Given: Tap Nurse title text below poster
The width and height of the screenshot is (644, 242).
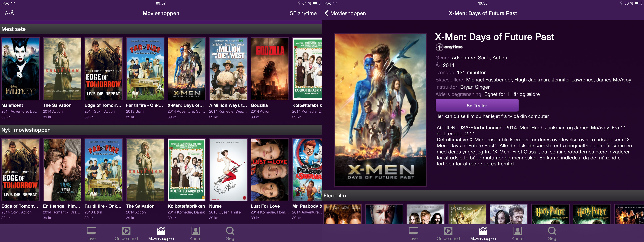Looking at the screenshot, I should 215,206.
